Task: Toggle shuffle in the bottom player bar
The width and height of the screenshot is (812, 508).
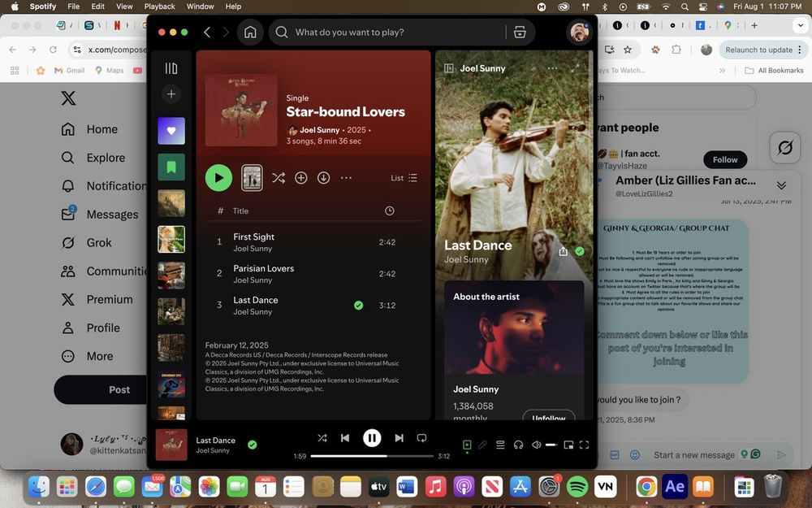Action: click(322, 438)
